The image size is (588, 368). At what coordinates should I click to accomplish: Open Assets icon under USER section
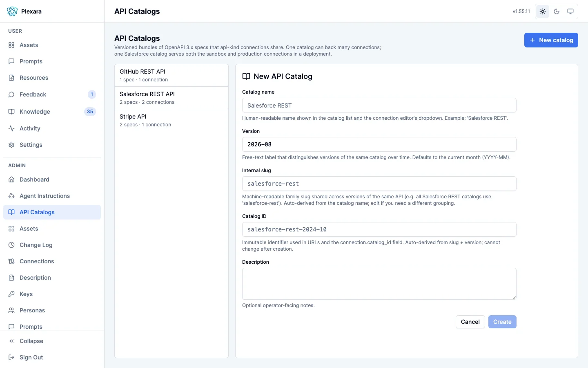(x=11, y=45)
